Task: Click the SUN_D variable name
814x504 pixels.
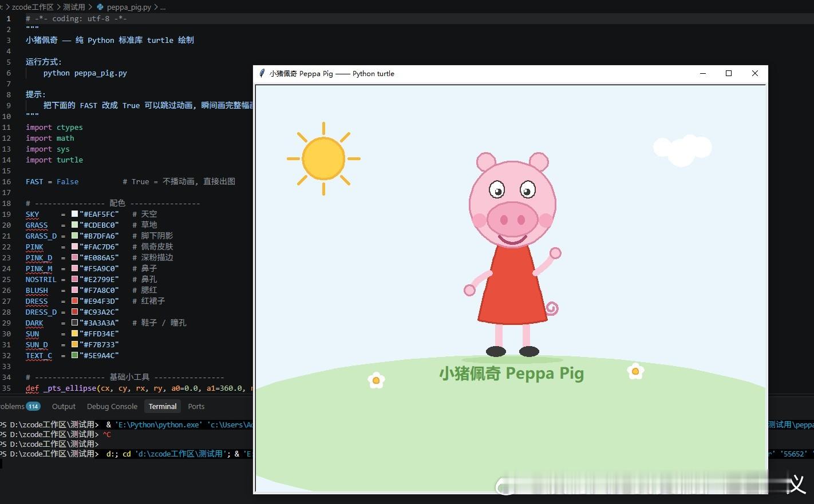Action: coord(37,344)
